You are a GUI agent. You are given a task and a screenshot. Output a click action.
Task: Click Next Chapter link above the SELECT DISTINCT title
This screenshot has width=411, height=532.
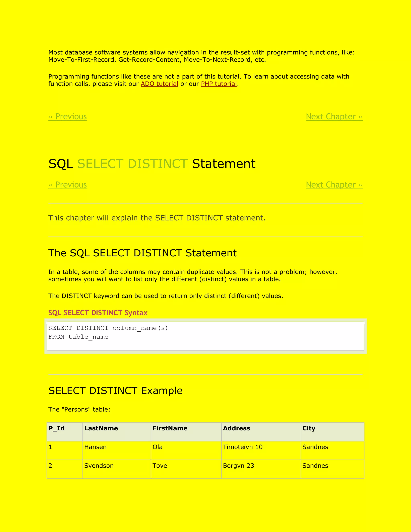334,117
